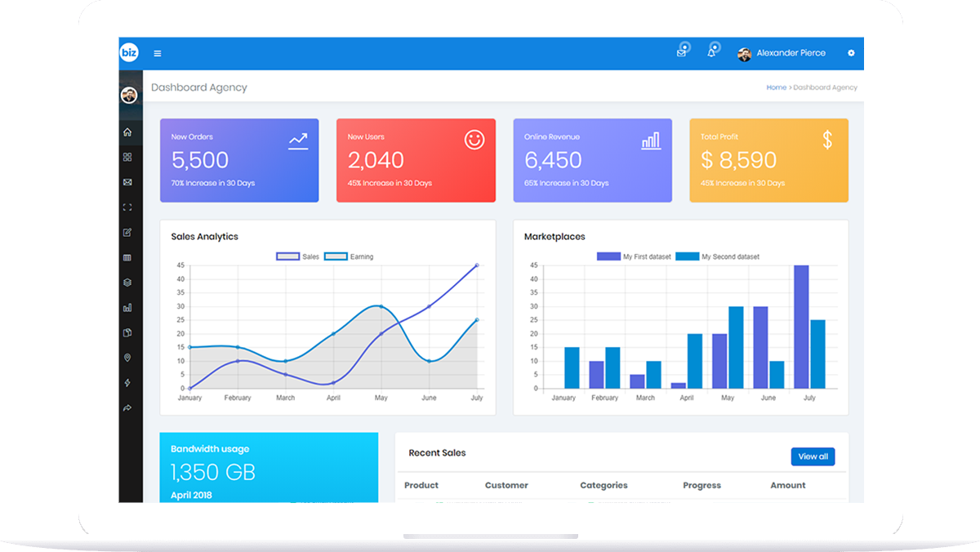Follow the Home breadcrumb link
Screen dimensions: 980x552
click(776, 87)
